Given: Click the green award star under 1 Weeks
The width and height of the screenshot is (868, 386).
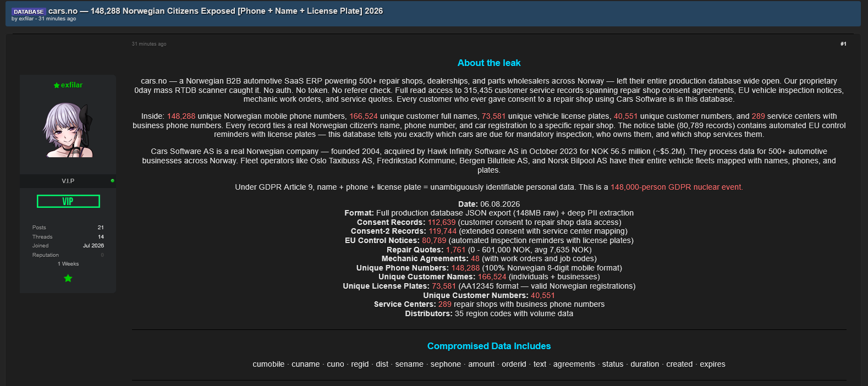Looking at the screenshot, I should point(68,278).
